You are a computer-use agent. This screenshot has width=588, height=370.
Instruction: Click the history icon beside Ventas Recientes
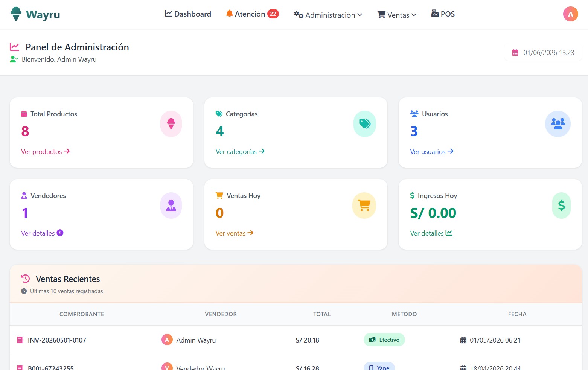tap(26, 279)
